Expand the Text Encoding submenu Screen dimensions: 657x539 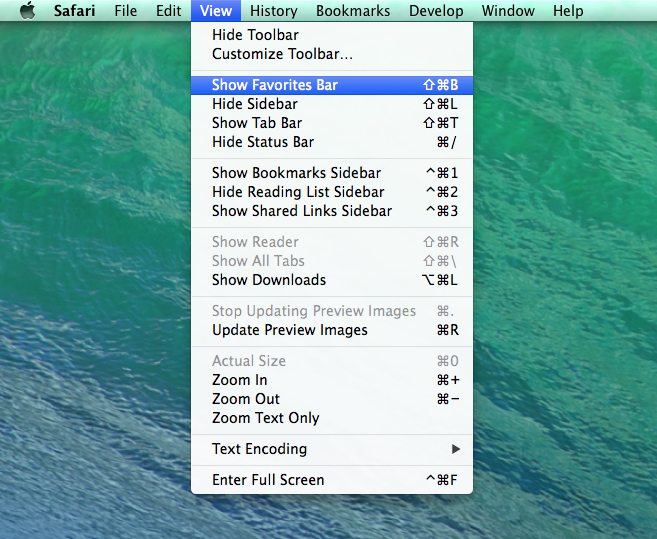[x=331, y=449]
